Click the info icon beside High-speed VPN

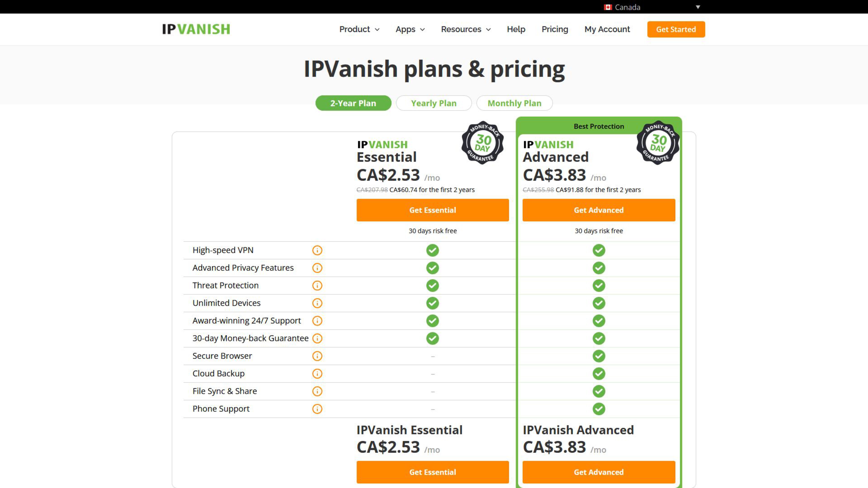pos(317,250)
